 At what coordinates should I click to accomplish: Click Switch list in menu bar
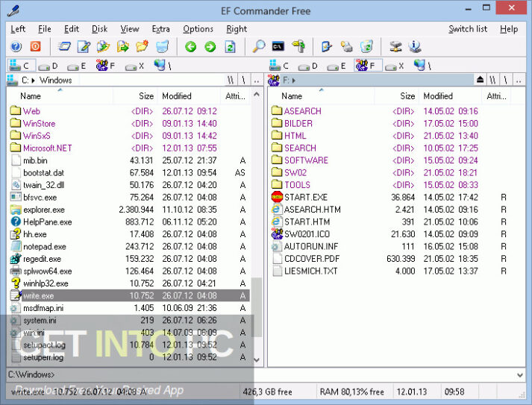point(468,29)
